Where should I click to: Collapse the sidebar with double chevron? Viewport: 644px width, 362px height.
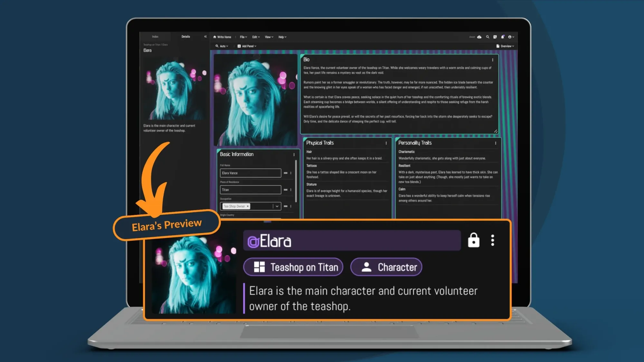205,37
